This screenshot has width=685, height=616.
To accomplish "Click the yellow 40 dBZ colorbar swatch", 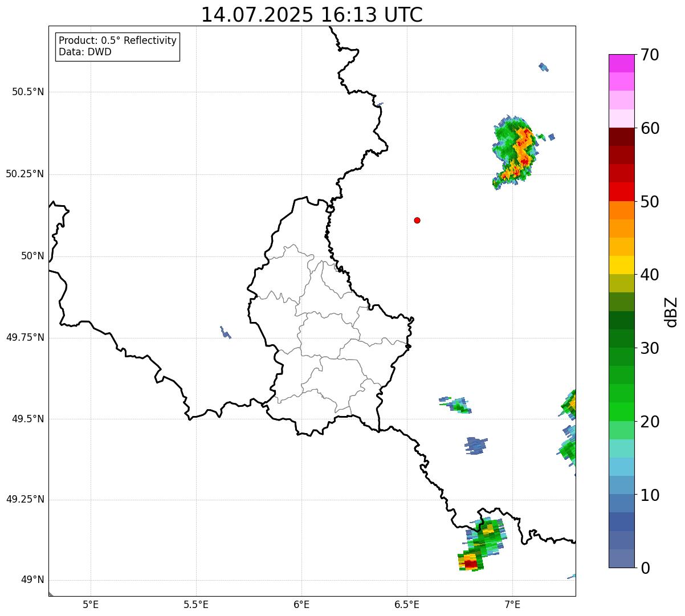I will tap(621, 265).
